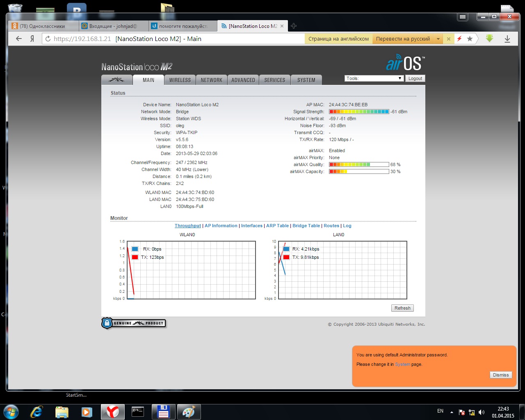Open Windows Explorer from the taskbar
This screenshot has width=525, height=420.
point(62,411)
